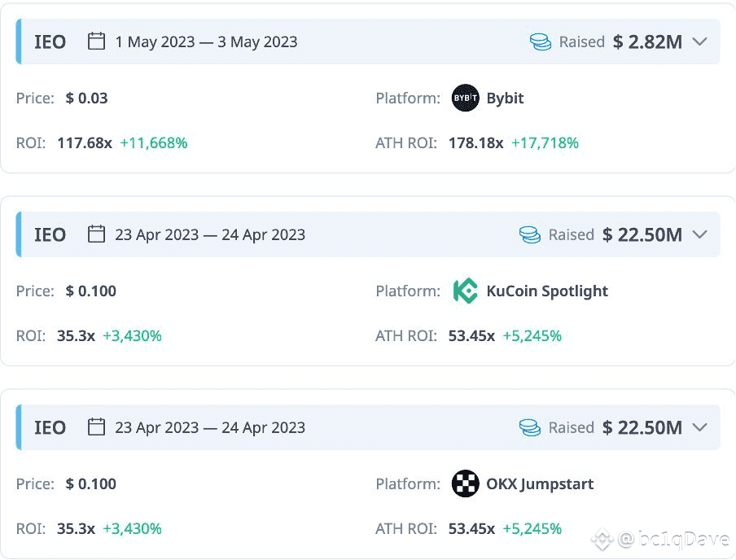Click the KuCoin Spotlight logo icon

pyautogui.click(x=466, y=291)
